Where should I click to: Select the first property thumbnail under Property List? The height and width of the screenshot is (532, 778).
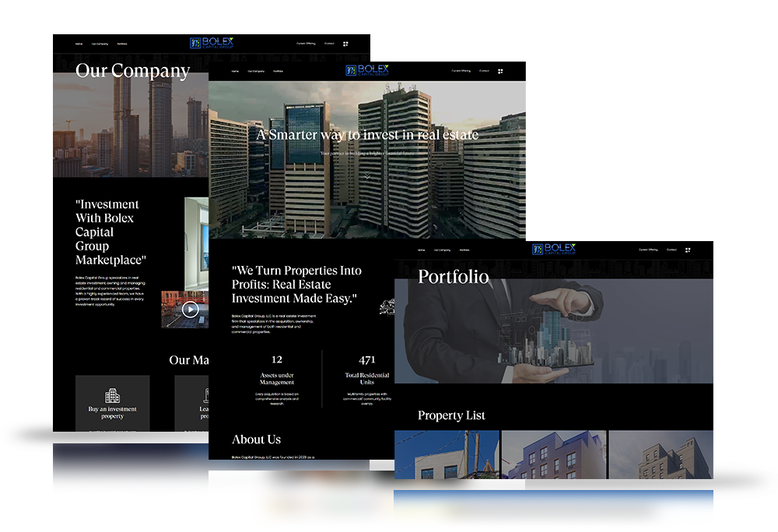tap(447, 455)
